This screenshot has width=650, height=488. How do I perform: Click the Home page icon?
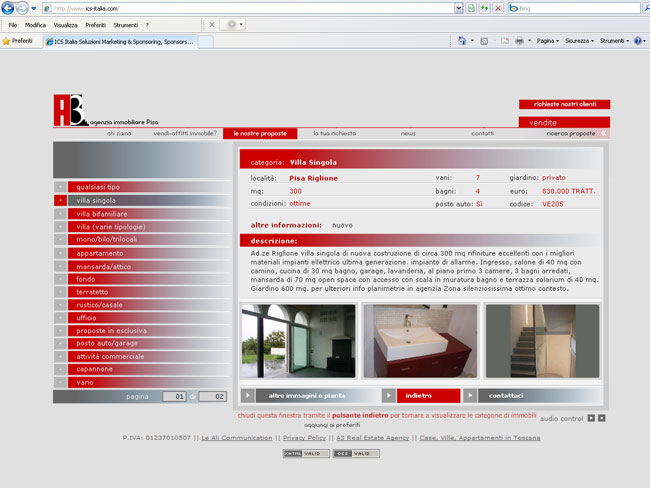[x=462, y=41]
